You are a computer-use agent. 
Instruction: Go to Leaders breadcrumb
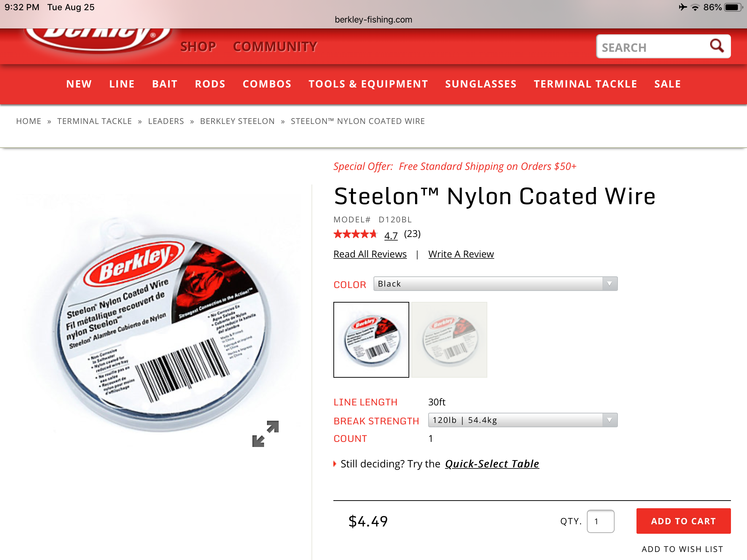166,121
